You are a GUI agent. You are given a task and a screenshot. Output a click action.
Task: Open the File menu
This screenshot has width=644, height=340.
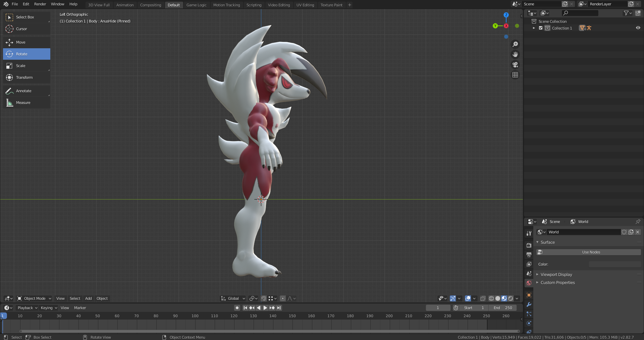click(x=15, y=4)
